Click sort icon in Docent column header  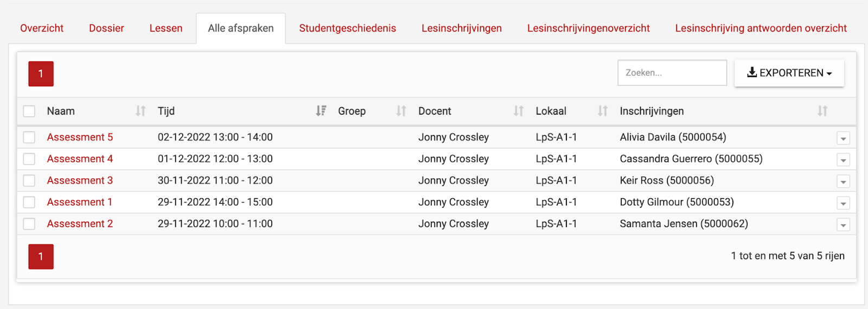519,111
